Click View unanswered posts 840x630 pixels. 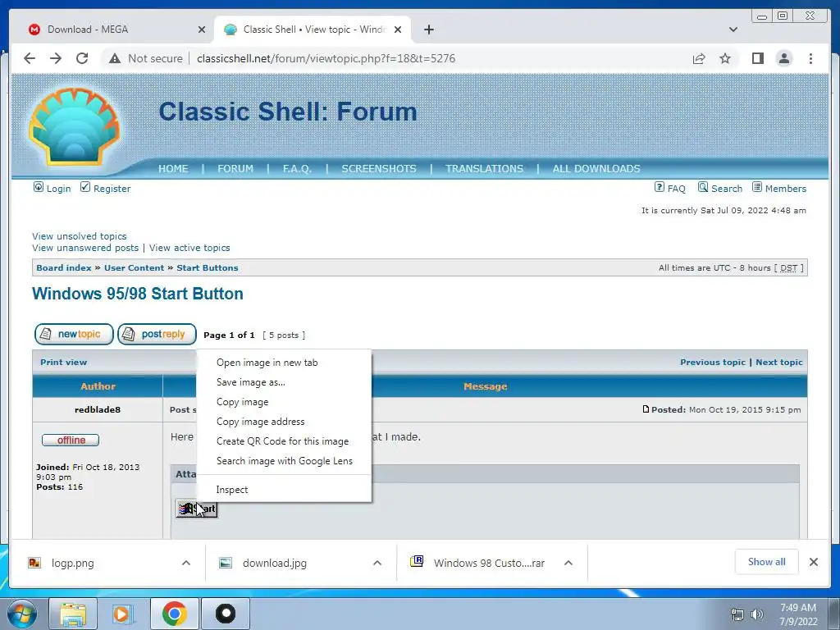pos(85,248)
